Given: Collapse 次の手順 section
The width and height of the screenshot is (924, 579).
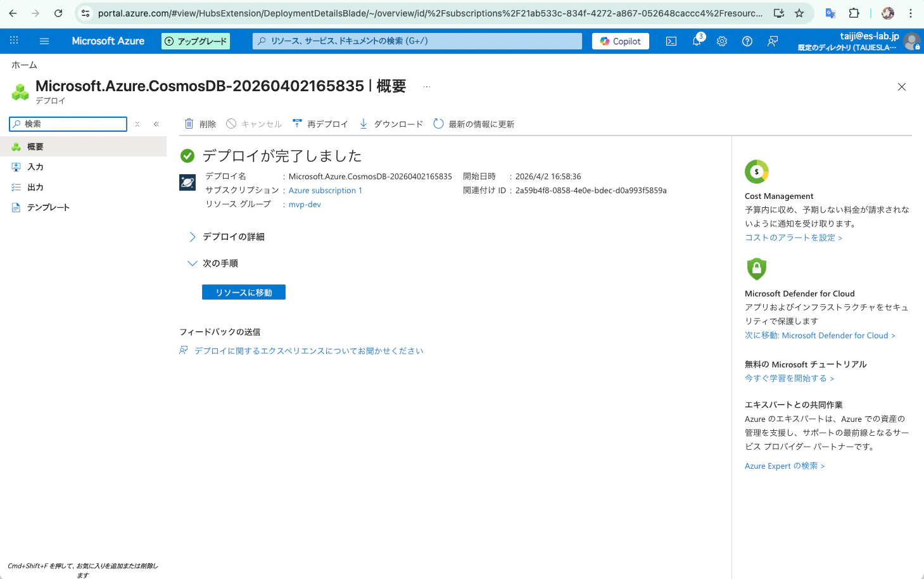Looking at the screenshot, I should (213, 264).
